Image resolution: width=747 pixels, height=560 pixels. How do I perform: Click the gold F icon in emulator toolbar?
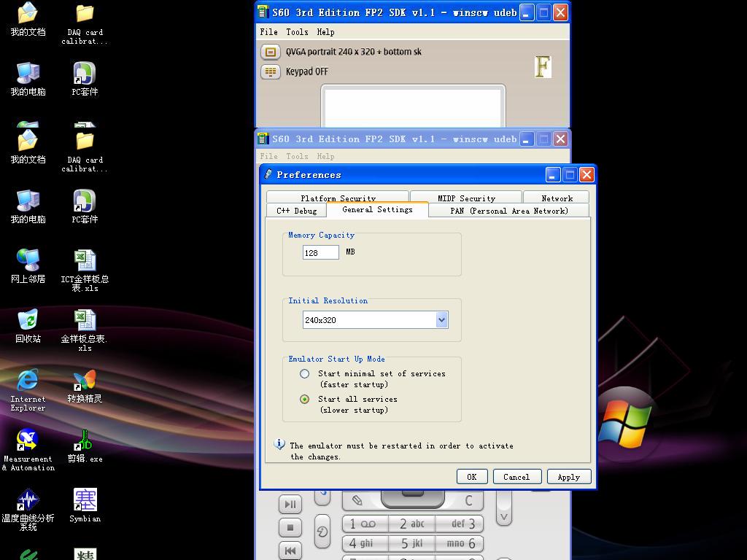543,66
